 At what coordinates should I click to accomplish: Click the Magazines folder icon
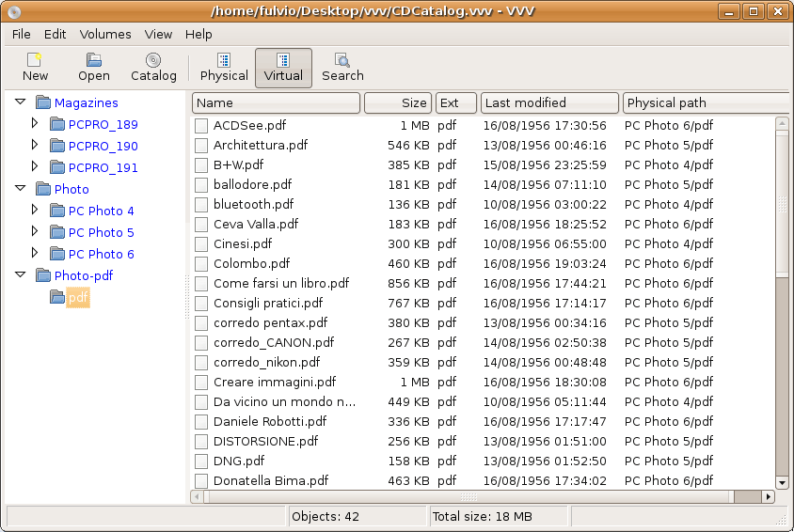pos(43,102)
